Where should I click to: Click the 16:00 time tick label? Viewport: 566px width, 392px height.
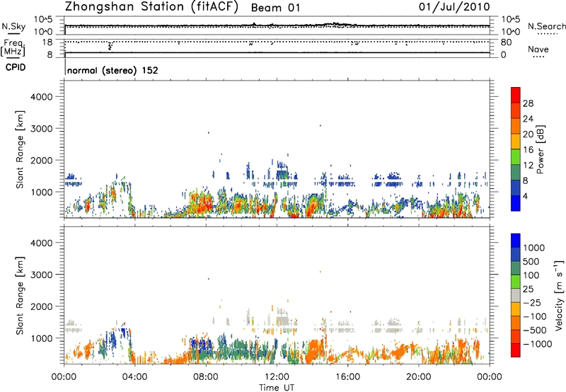pos(347,377)
